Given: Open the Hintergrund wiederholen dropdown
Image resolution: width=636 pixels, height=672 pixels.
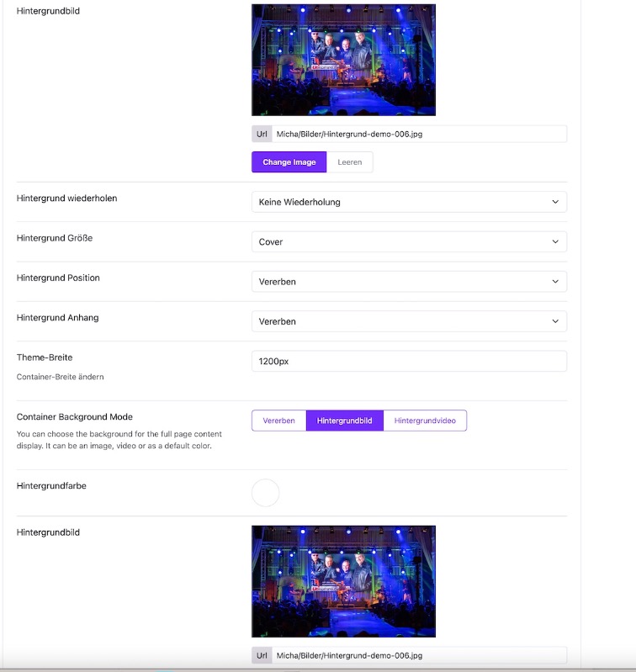Looking at the screenshot, I should pyautogui.click(x=409, y=202).
